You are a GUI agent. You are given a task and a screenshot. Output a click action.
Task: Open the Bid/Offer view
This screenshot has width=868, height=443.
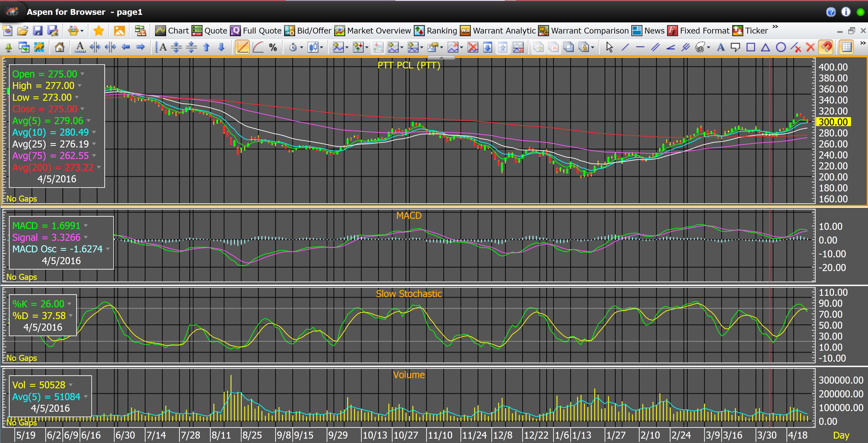coord(308,31)
